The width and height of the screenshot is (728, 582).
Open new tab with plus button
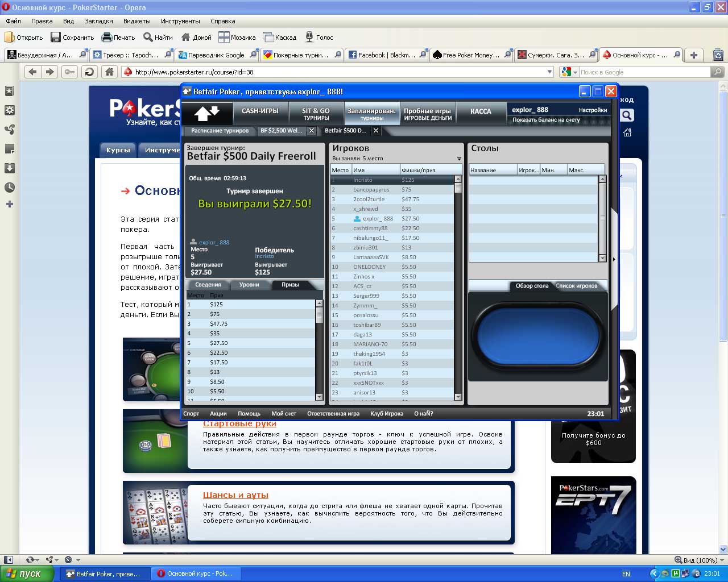click(x=694, y=55)
